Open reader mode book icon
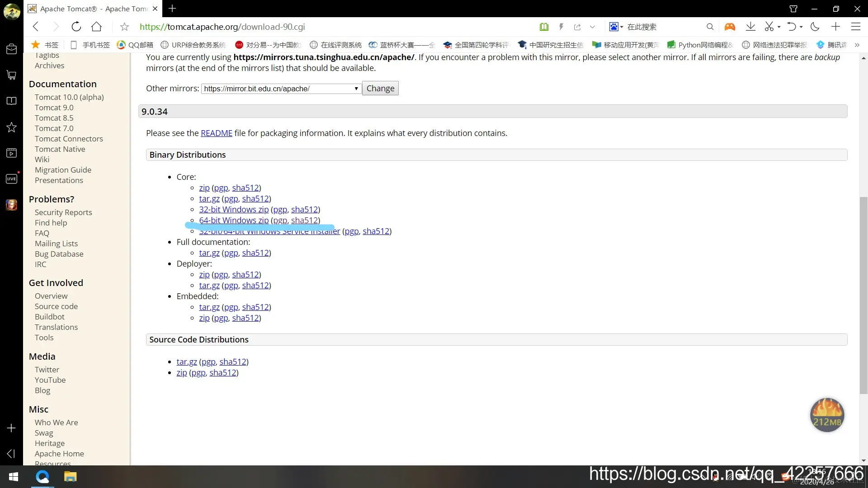The width and height of the screenshot is (868, 488). [x=544, y=27]
